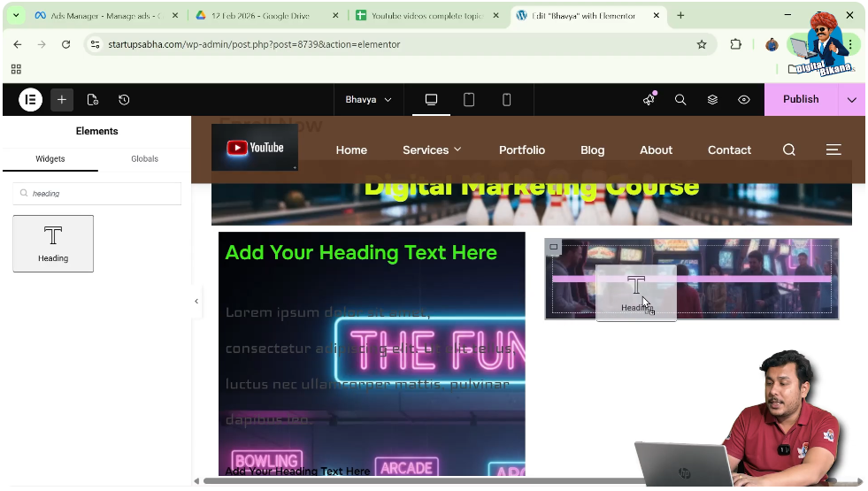Close the Google Drive tab
The height and width of the screenshot is (491, 868).
[335, 16]
